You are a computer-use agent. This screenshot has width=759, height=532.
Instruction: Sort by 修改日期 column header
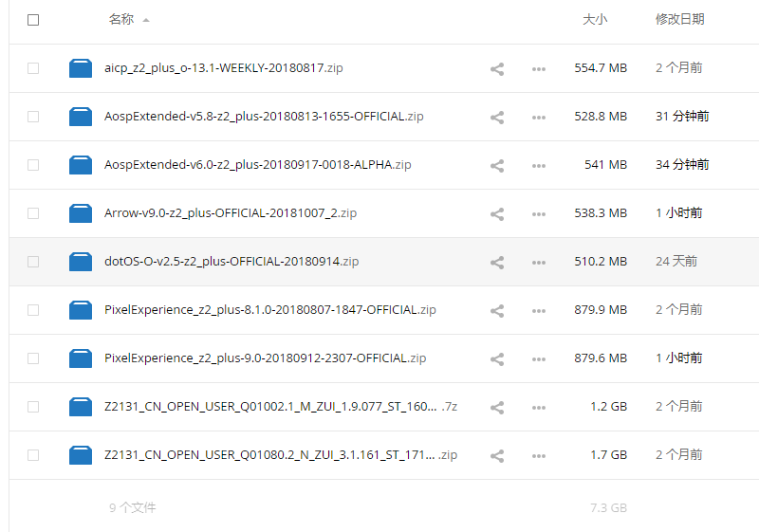[679, 19]
